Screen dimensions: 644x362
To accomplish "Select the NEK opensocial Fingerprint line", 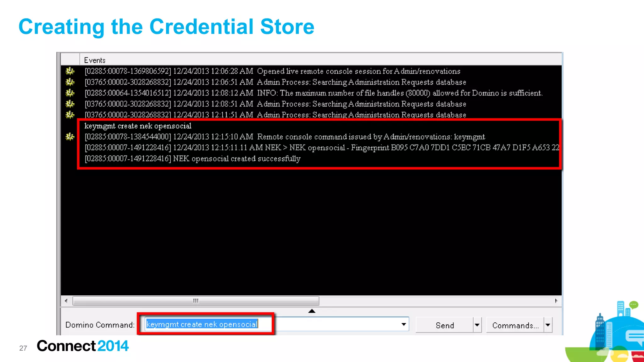I will click(x=322, y=148).
